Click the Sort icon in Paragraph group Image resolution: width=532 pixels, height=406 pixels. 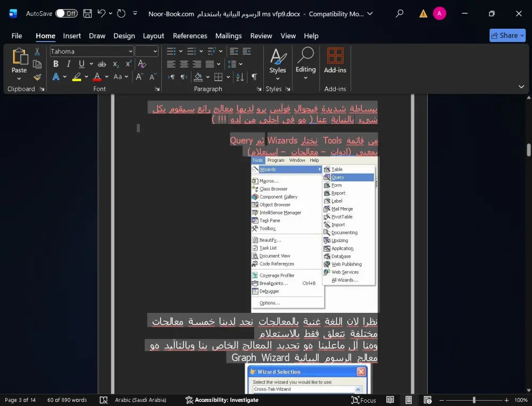[239, 77]
